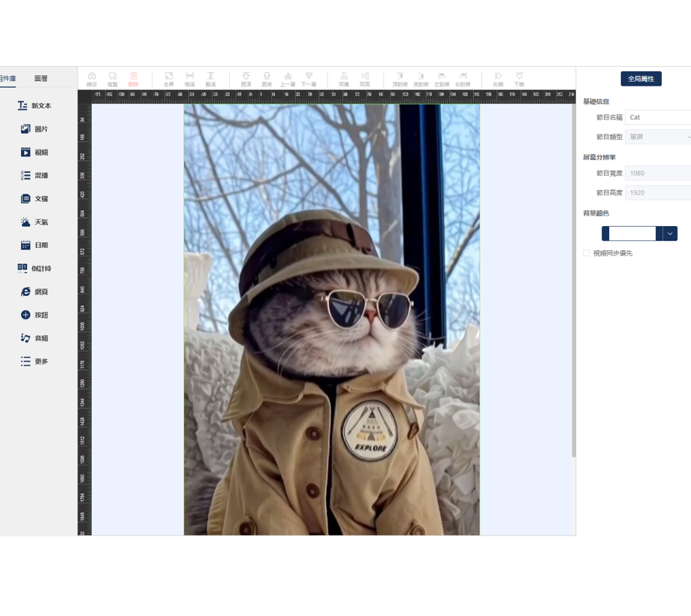Enable the 視頻同步優先 checkbox
The width and height of the screenshot is (691, 616).
(587, 253)
